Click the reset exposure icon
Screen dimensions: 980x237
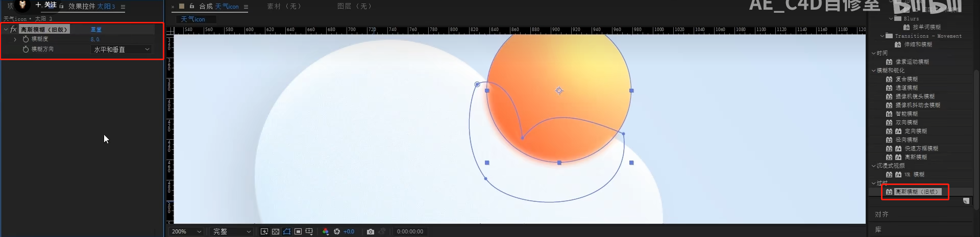(337, 231)
